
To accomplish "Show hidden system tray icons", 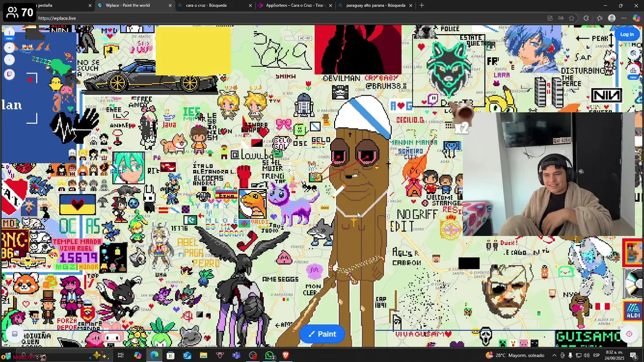I will point(554,356).
